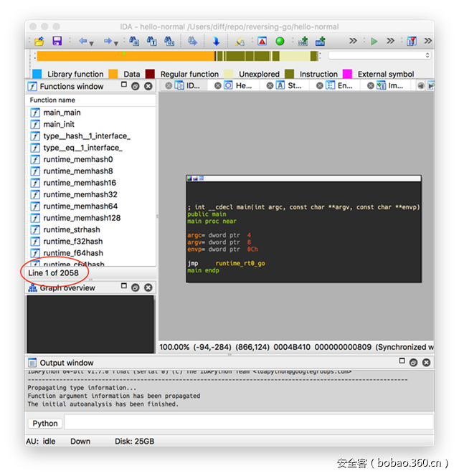
Task: Click the Python command input field
Action: 247,423
